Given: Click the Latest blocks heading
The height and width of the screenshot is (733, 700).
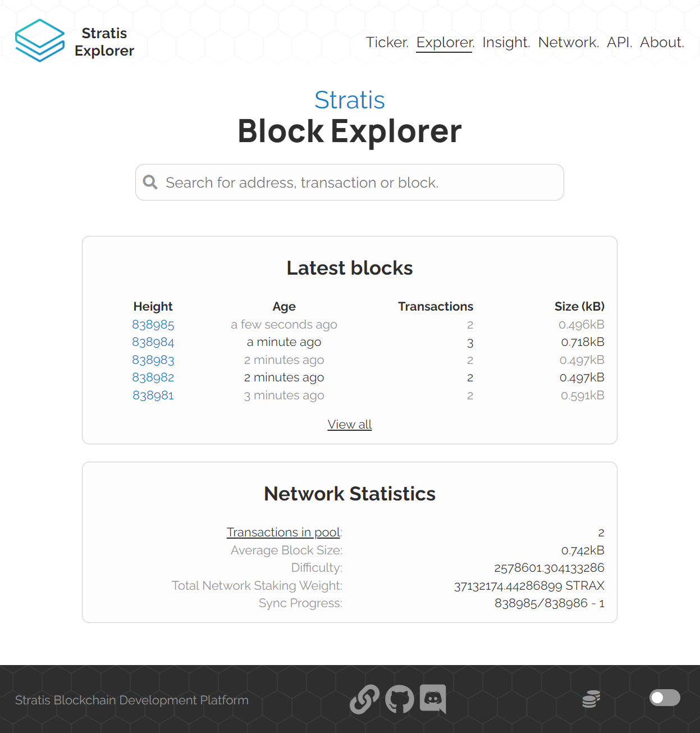Looking at the screenshot, I should pyautogui.click(x=350, y=268).
